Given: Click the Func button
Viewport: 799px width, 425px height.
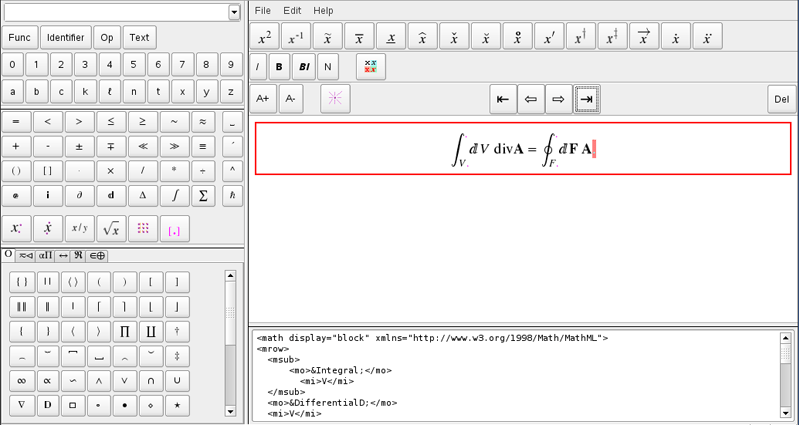Looking at the screenshot, I should tap(18, 38).
